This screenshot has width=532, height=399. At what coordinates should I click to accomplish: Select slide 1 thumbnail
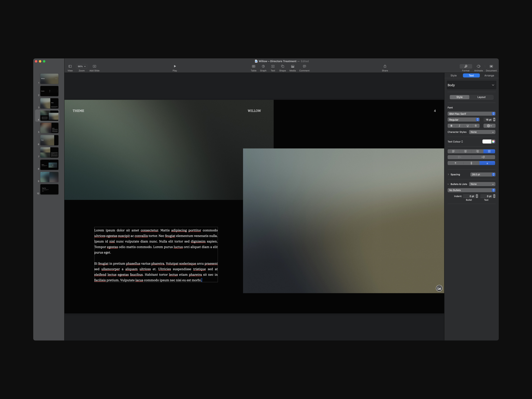(49, 79)
